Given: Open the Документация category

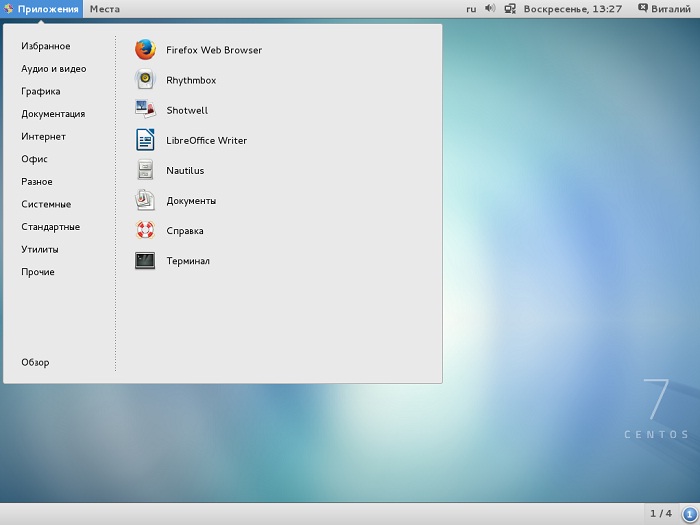Looking at the screenshot, I should (53, 114).
